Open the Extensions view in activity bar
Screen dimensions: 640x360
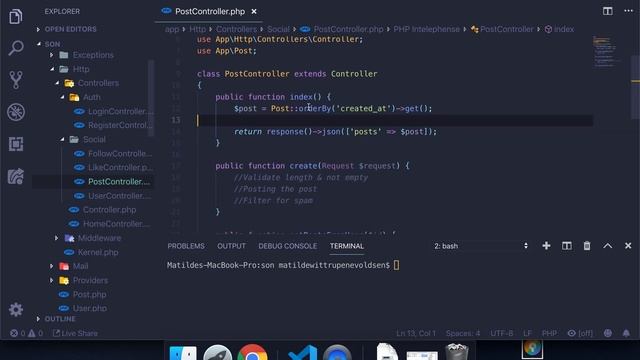pyautogui.click(x=16, y=144)
